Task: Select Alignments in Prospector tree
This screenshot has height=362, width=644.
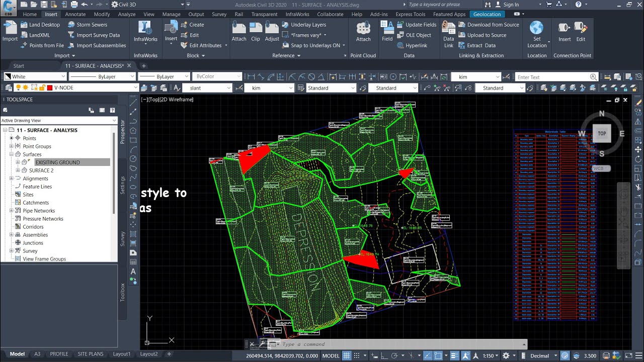Action: pyautogui.click(x=35, y=178)
